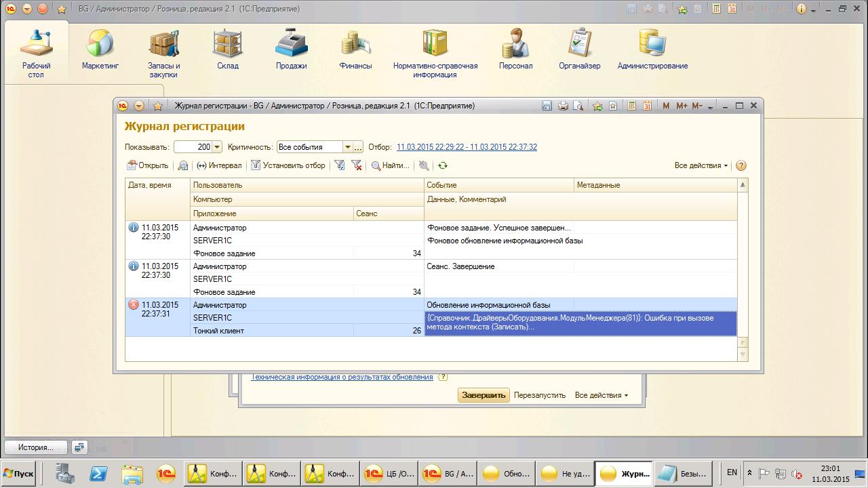Open calculator icon in journal title bar

click(x=632, y=106)
